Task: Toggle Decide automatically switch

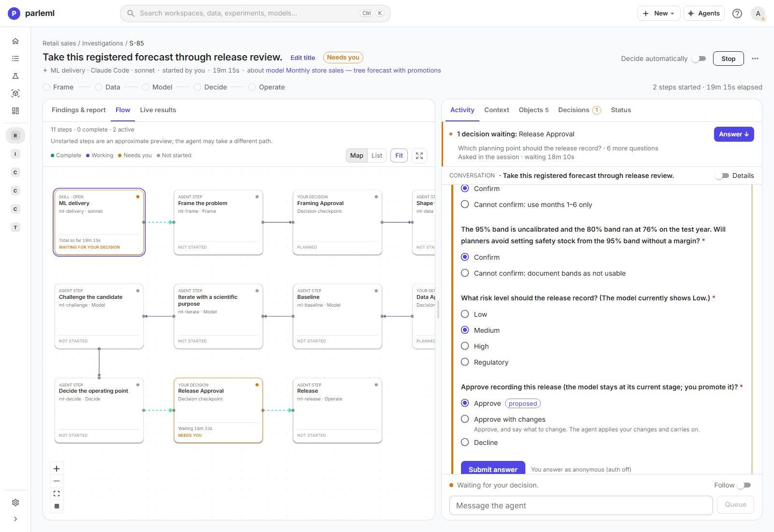Action: 699,59
